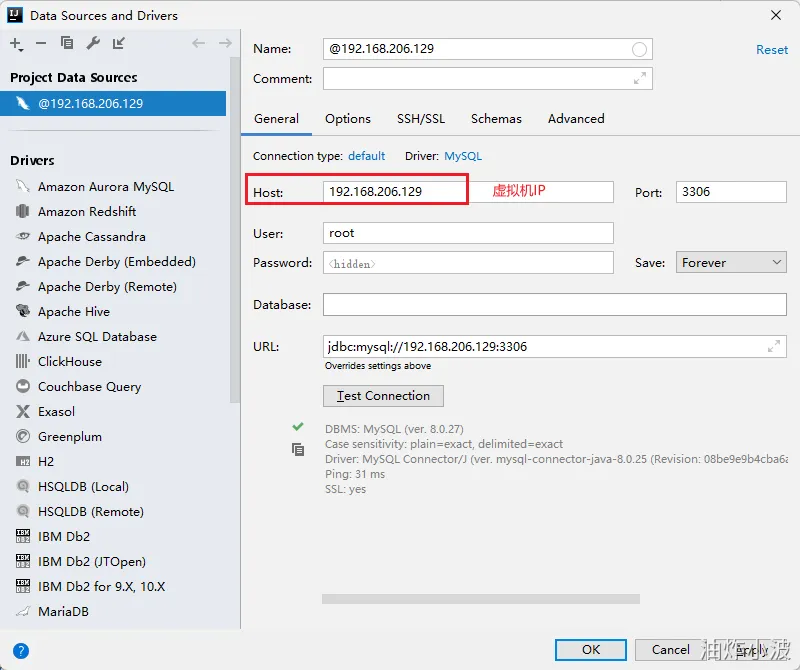The height and width of the screenshot is (670, 800).
Task: Open the Save password dropdown
Action: (731, 262)
